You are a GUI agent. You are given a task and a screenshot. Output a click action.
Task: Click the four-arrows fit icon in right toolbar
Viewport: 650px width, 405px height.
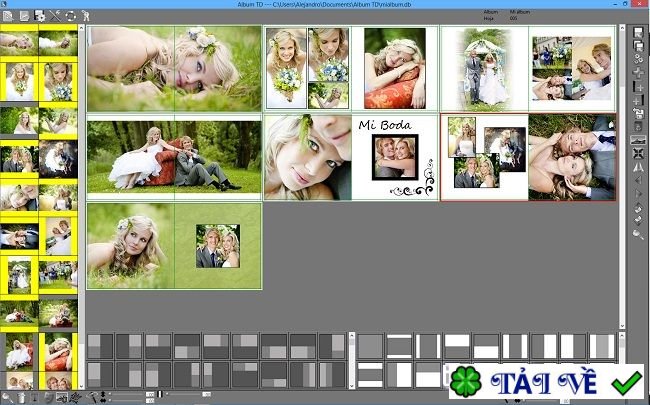tap(638, 153)
